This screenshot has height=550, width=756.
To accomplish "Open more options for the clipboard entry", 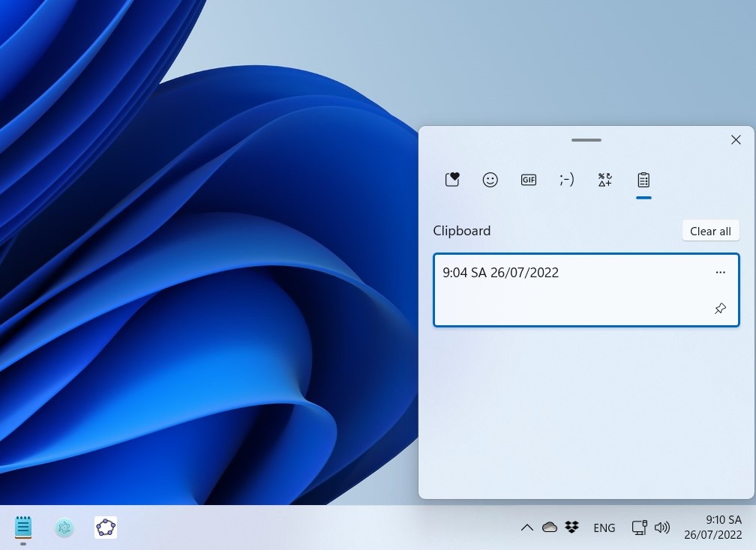I will (x=720, y=272).
